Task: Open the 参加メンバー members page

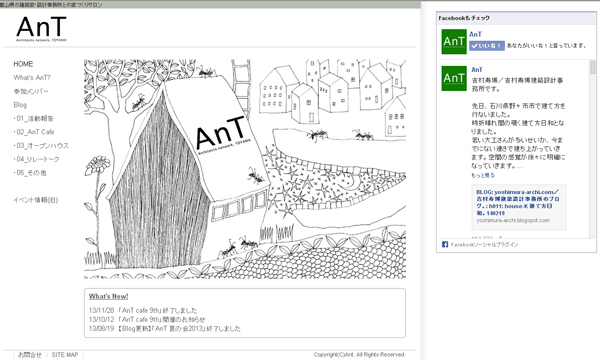Action: pyautogui.click(x=31, y=91)
